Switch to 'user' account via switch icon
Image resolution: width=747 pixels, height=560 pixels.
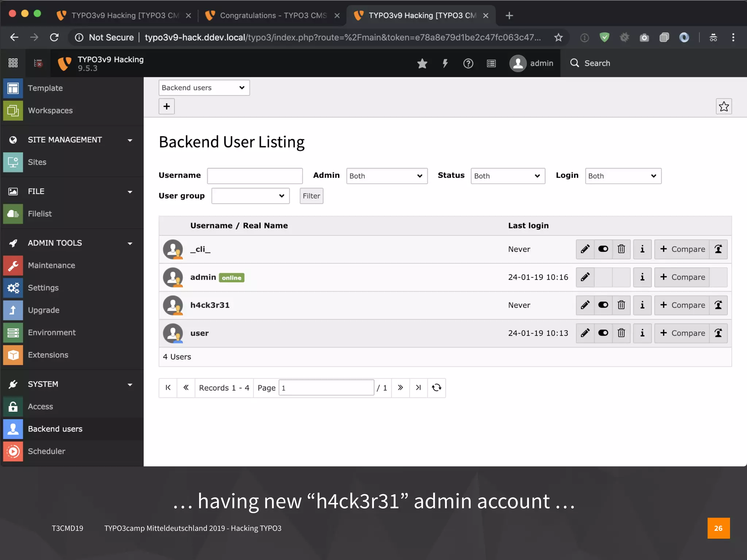tap(718, 333)
